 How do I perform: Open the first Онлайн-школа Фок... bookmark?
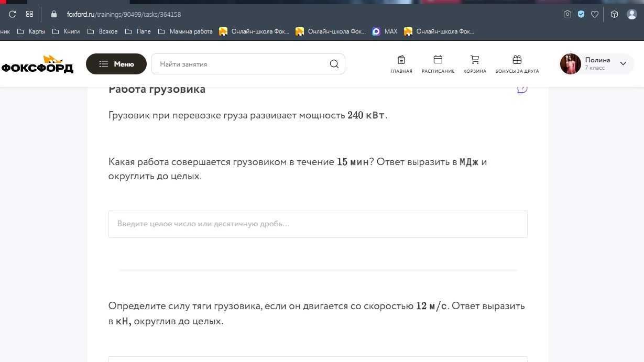point(254,31)
